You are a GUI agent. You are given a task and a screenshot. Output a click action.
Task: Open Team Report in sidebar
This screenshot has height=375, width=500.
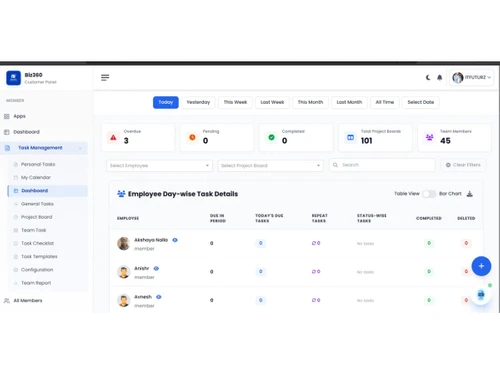pyautogui.click(x=48, y=283)
